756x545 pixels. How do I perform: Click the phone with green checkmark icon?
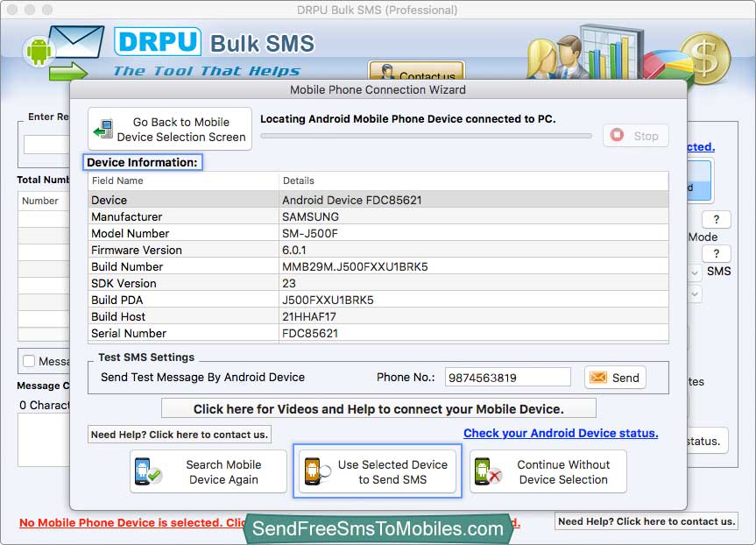tap(147, 471)
